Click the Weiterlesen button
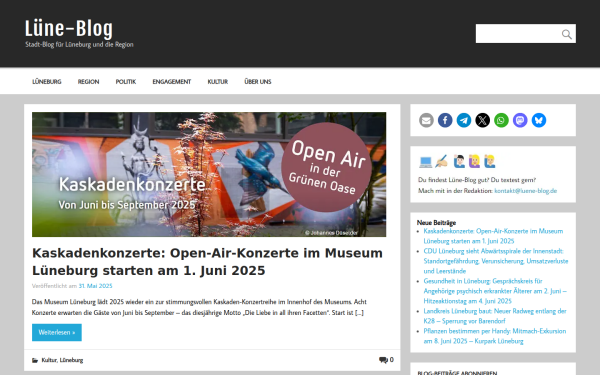 [57, 332]
